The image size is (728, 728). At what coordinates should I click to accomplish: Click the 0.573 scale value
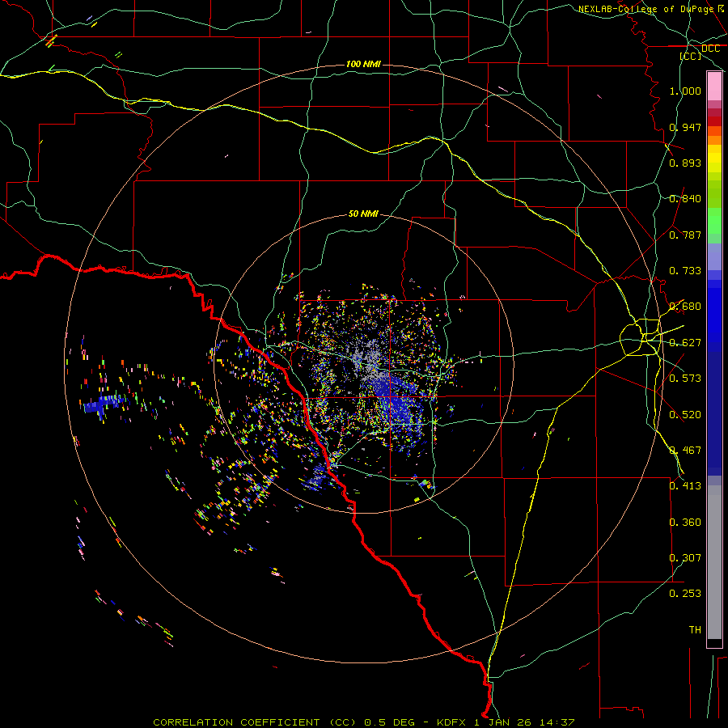pyautogui.click(x=685, y=379)
